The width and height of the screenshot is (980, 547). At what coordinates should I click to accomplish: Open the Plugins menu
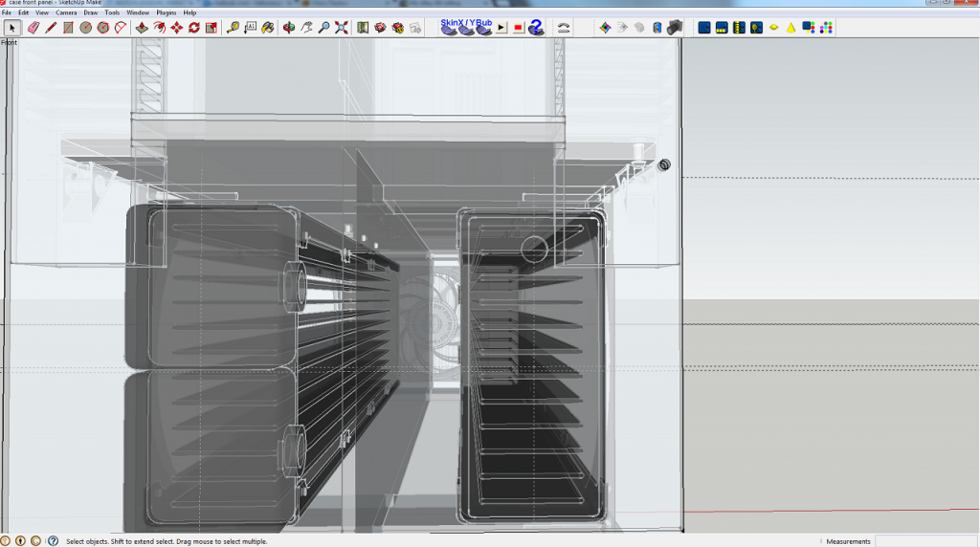click(x=167, y=12)
